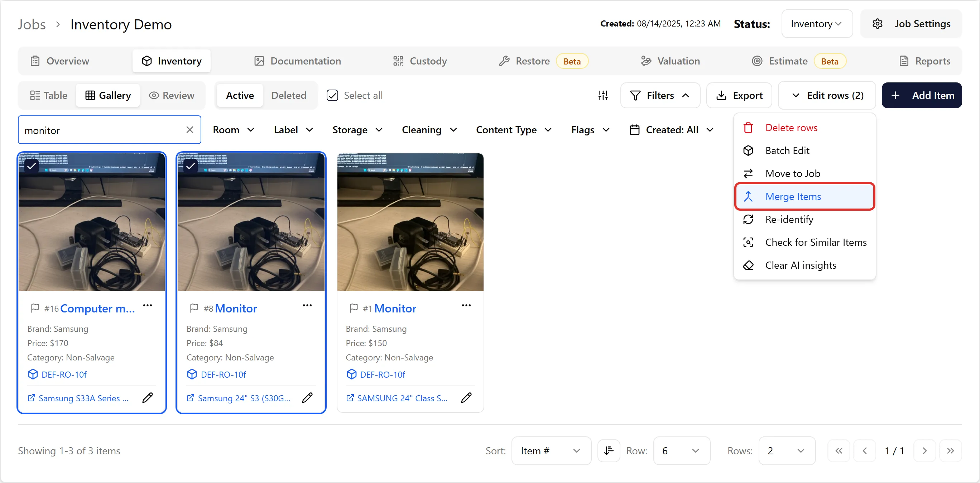Select Check for Similar Items
The height and width of the screenshot is (483, 980).
click(x=804, y=242)
